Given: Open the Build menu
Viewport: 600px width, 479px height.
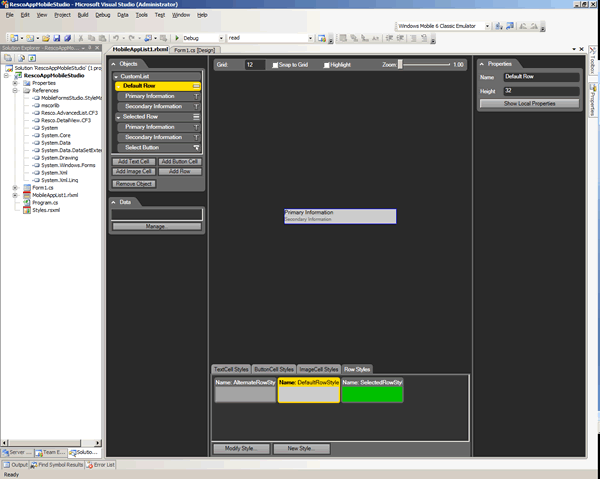Looking at the screenshot, I should click(x=83, y=15).
